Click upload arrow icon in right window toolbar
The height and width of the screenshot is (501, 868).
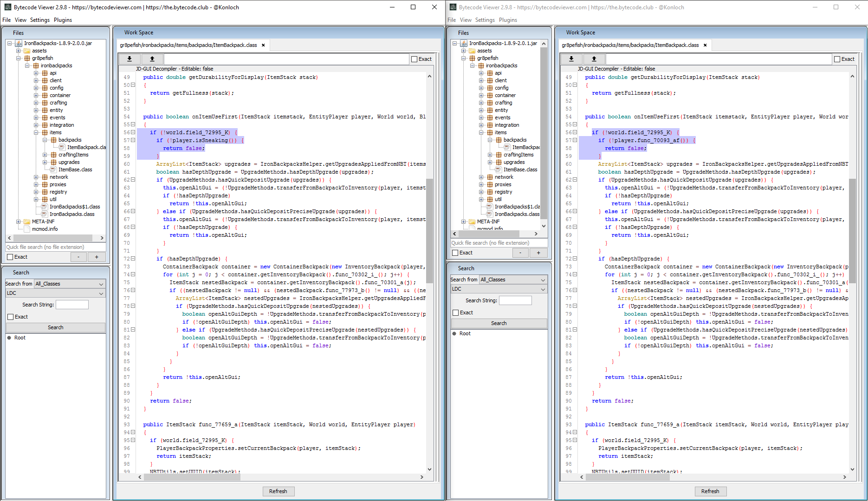coord(594,59)
